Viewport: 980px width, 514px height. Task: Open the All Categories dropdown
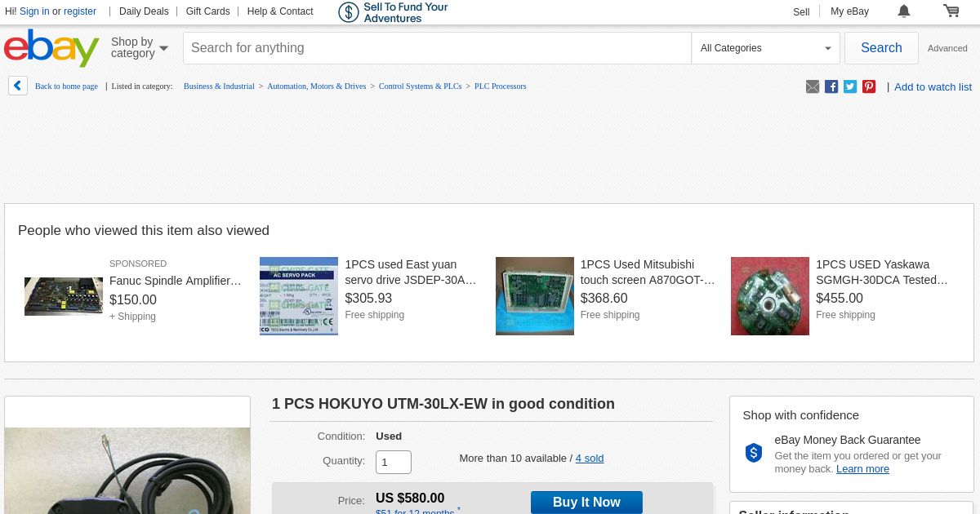[x=765, y=48]
